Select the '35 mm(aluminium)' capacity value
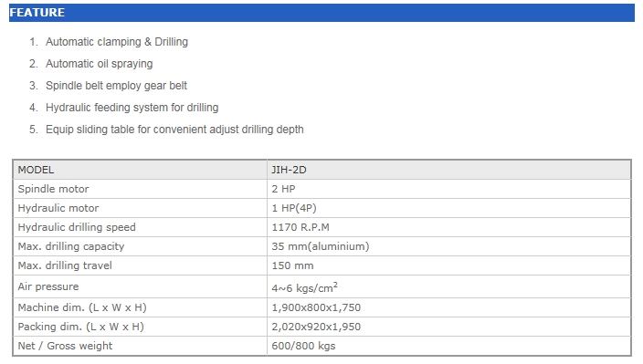Viewport: 643px width, 364px height. tap(321, 246)
